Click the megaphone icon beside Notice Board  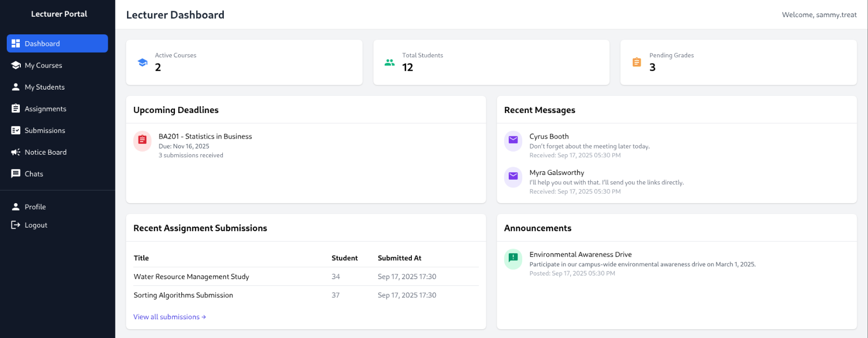[x=16, y=152]
